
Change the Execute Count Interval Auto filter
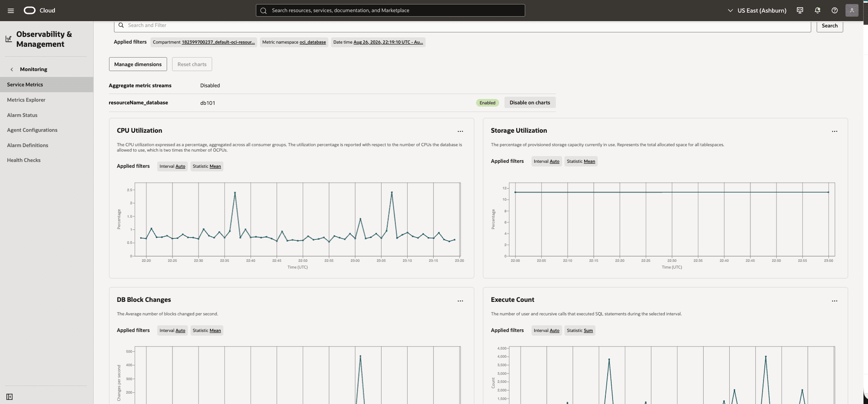pyautogui.click(x=546, y=331)
